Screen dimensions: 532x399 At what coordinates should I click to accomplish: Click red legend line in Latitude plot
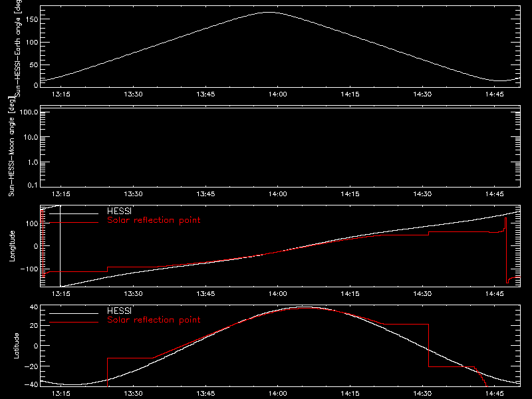tap(74, 323)
